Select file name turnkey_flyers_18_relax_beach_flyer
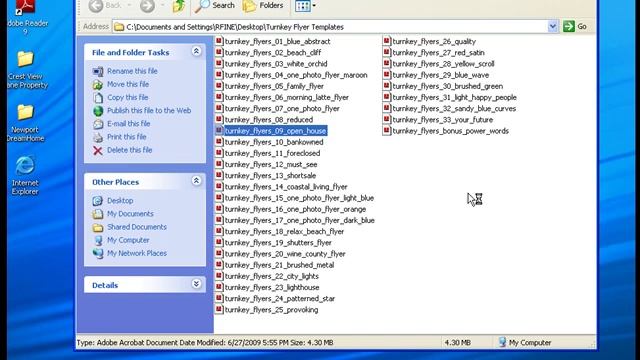This screenshot has width=640, height=360. click(284, 231)
